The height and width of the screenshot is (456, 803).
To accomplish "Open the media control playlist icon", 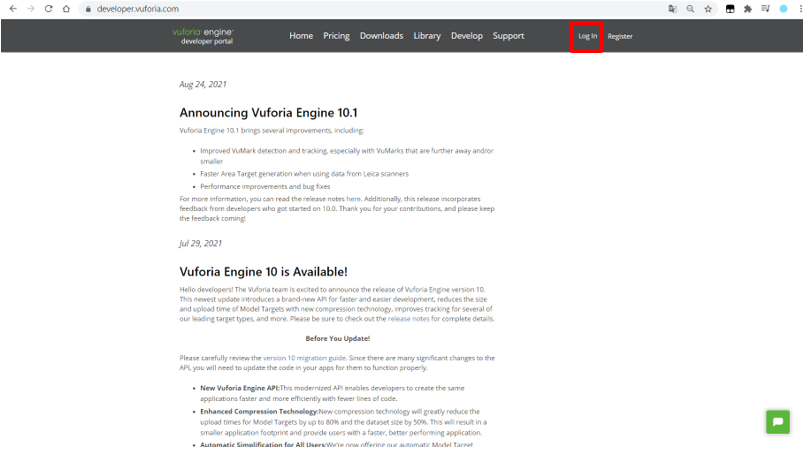I will 766,9.
